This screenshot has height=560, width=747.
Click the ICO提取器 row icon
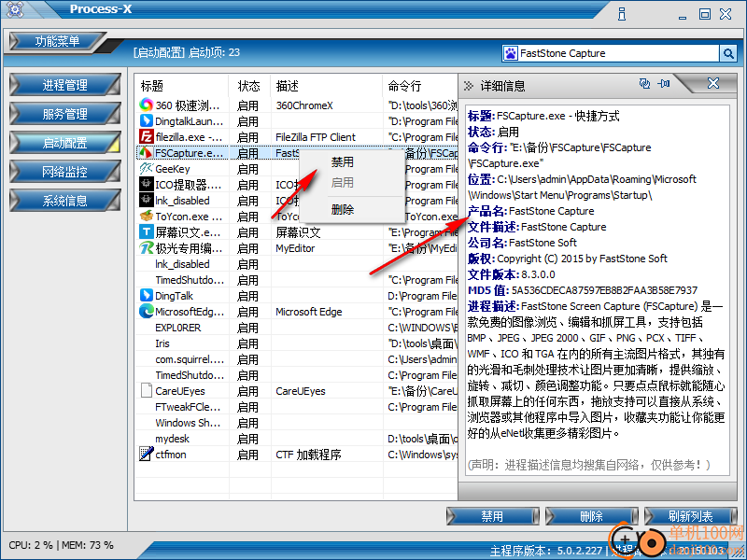pyautogui.click(x=147, y=184)
